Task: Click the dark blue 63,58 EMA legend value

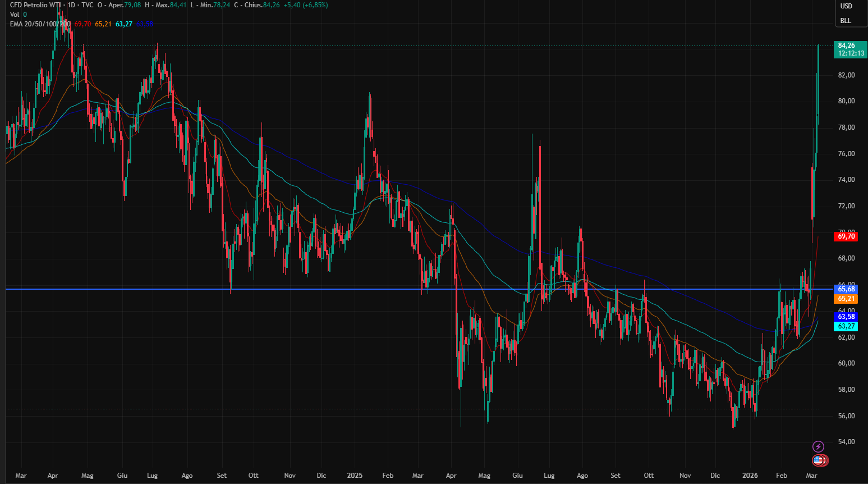Action: 145,24
